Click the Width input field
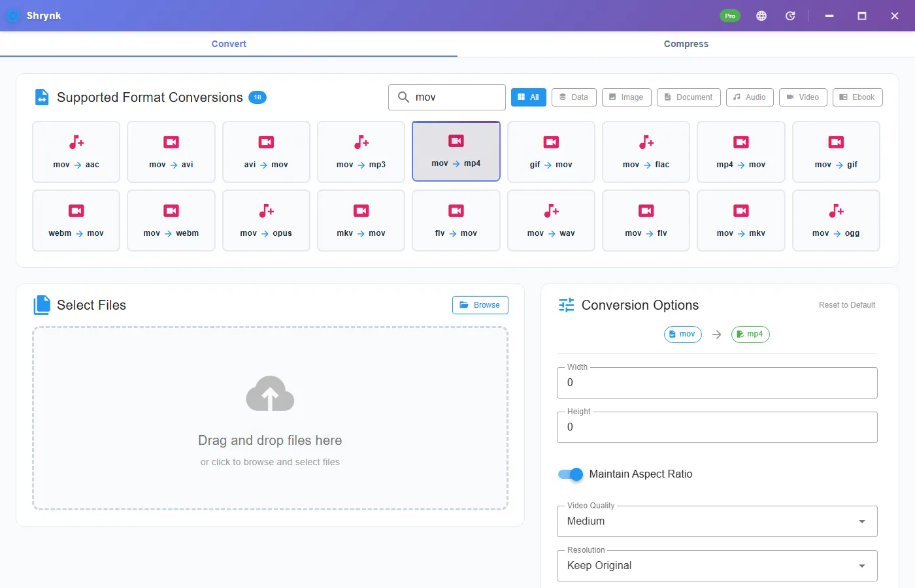 tap(717, 383)
